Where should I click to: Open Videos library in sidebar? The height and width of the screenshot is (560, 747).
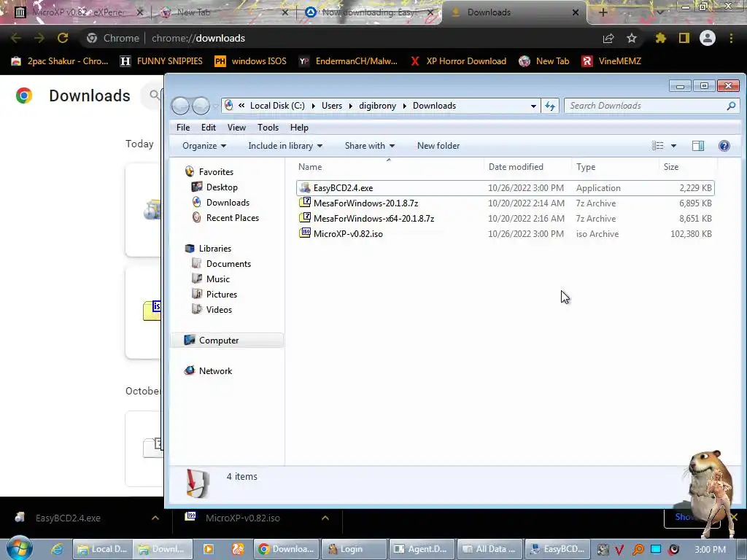(x=219, y=309)
